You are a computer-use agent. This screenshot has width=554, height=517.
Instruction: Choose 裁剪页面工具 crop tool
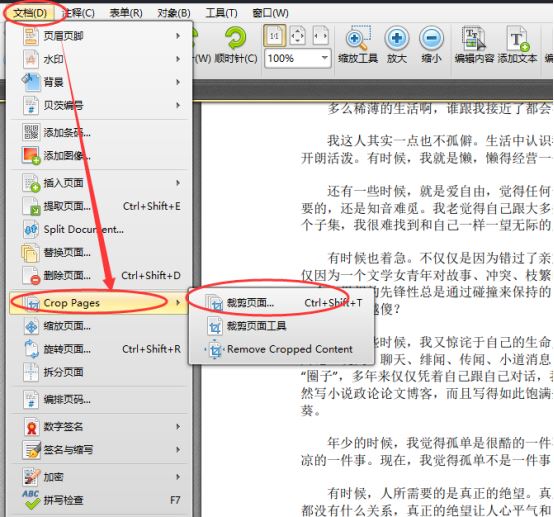pyautogui.click(x=282, y=326)
